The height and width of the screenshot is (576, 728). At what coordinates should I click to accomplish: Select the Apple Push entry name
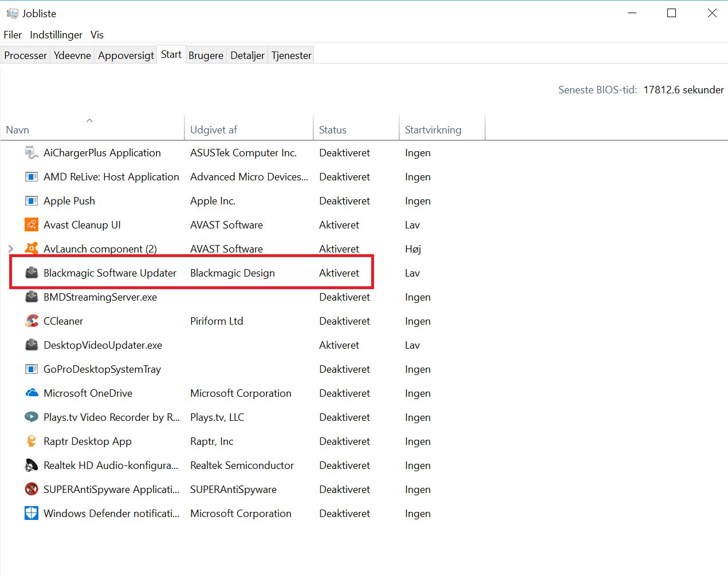tap(69, 201)
